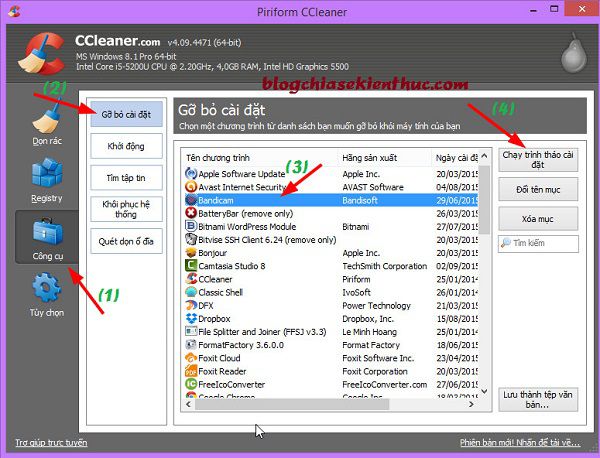The image size is (600, 458).
Task: Click the horizontal scroll left arrow
Action: click(188, 404)
